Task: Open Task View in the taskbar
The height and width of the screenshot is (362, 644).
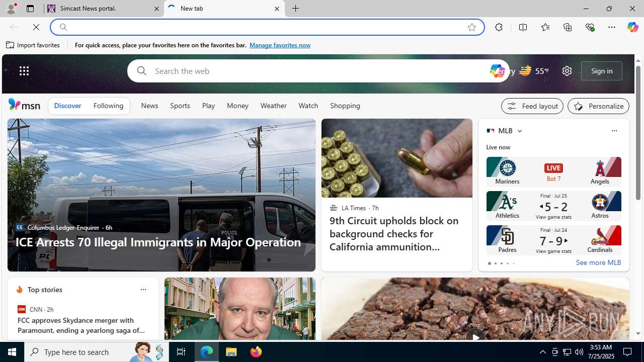Action: click(x=181, y=352)
